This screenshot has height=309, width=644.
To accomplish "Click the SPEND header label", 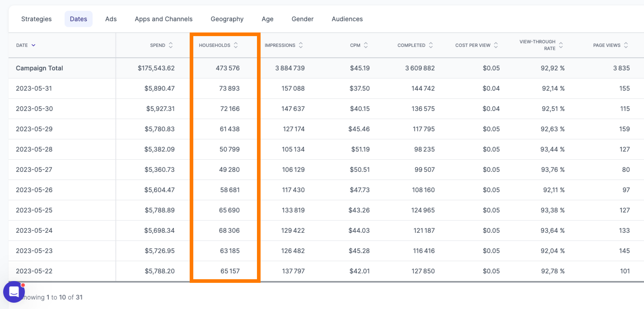I will [x=158, y=45].
